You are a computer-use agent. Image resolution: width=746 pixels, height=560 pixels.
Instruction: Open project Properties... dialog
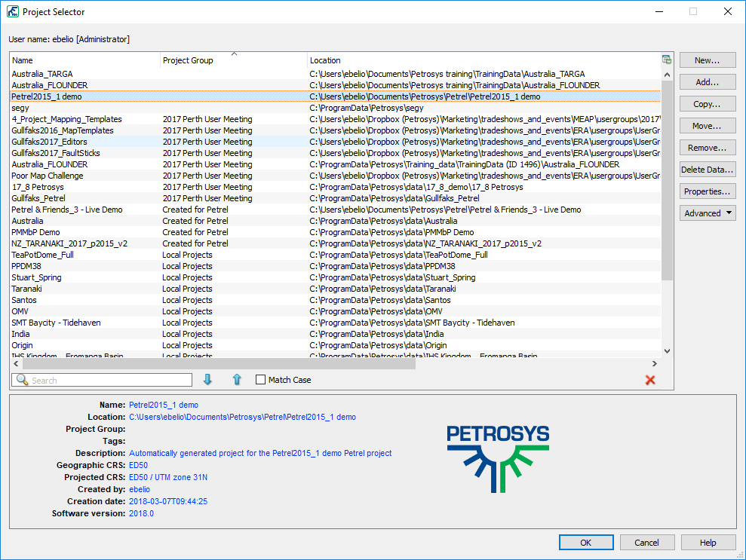707,191
